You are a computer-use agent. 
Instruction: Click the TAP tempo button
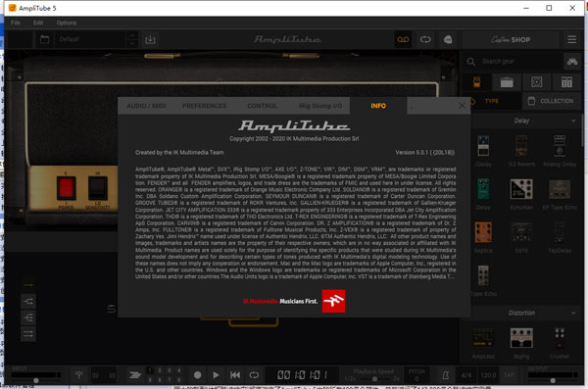[x=509, y=374]
